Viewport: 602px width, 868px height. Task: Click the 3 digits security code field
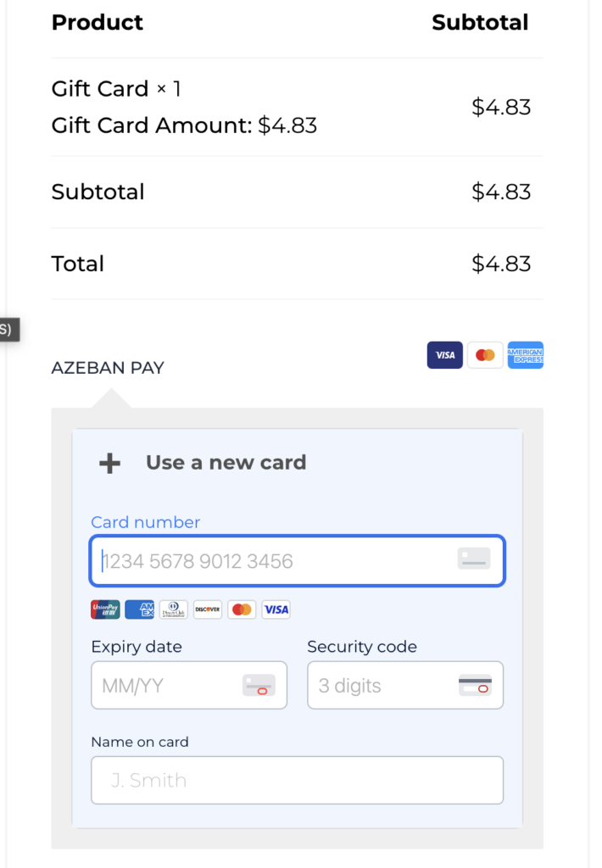382,685
